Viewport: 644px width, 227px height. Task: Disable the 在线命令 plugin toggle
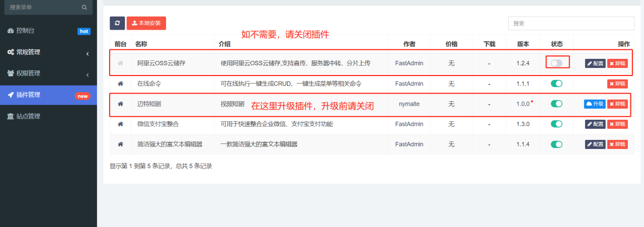(556, 84)
